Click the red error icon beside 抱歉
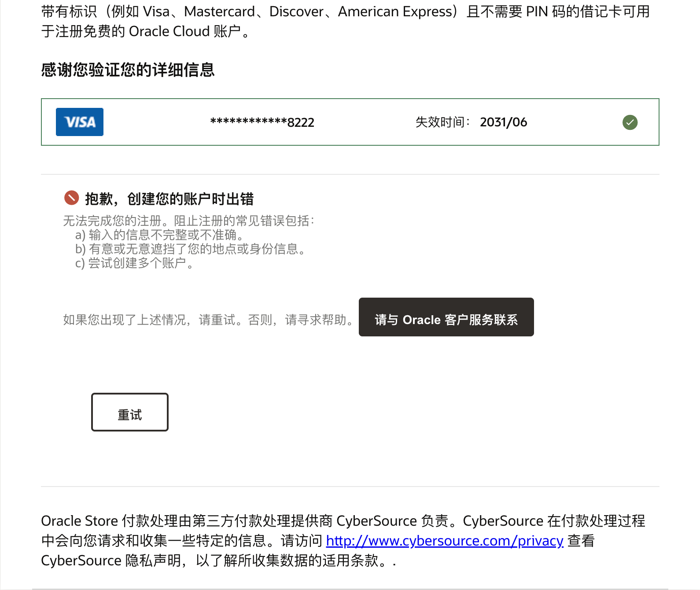The width and height of the screenshot is (700, 590). click(71, 198)
